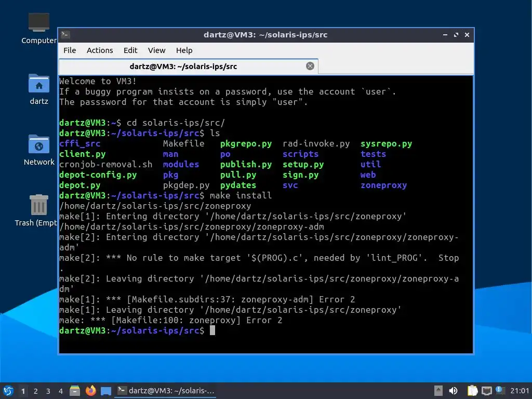532x399 pixels.
Task: Click the 'man' directory name
Action: click(x=170, y=154)
